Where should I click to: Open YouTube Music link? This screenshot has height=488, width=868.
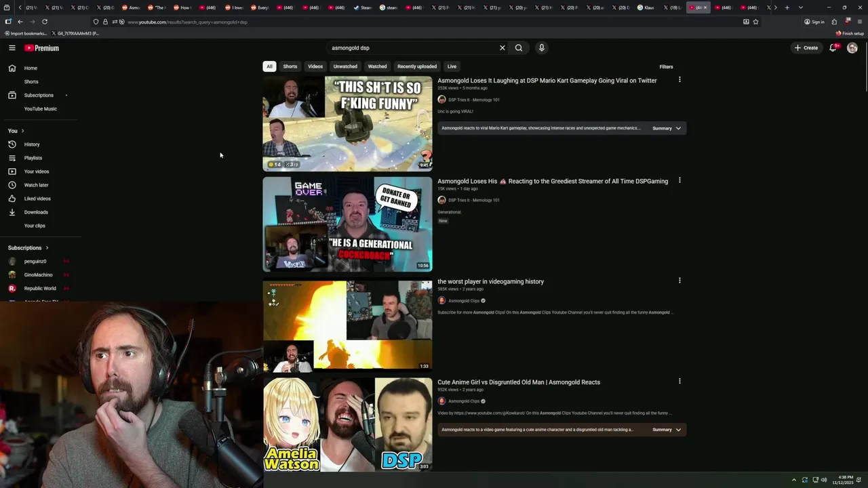(41, 108)
